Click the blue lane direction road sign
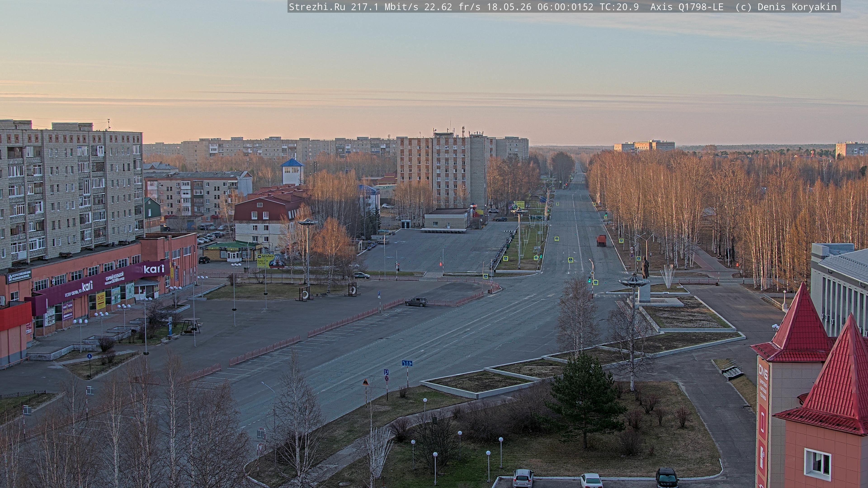The height and width of the screenshot is (488, 868). click(x=407, y=363)
